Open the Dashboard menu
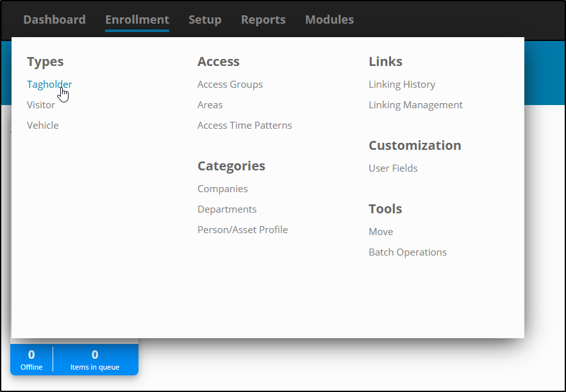The image size is (566, 392). pyautogui.click(x=54, y=19)
